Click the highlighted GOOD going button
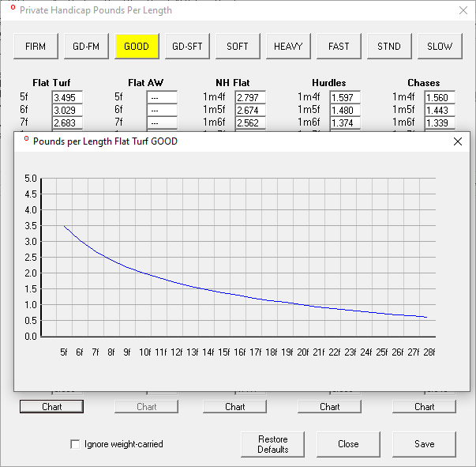 [x=137, y=46]
